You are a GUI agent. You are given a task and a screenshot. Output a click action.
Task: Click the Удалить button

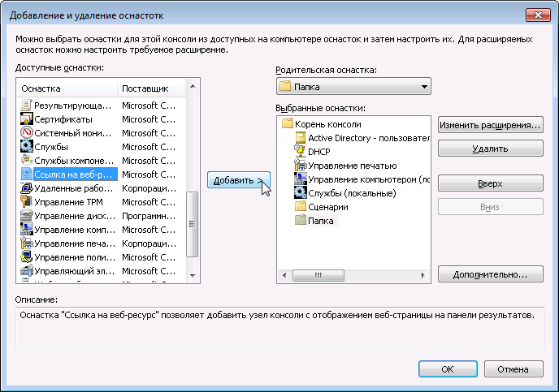tap(490, 149)
